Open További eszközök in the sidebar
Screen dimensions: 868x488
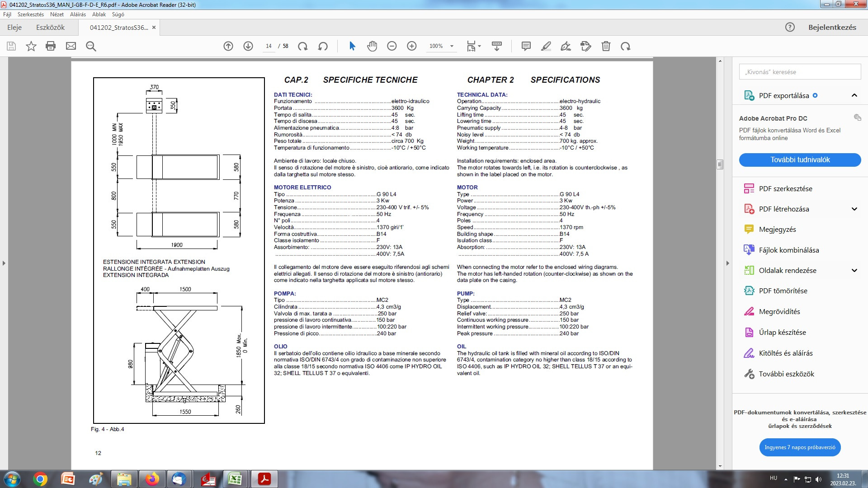[x=786, y=374]
